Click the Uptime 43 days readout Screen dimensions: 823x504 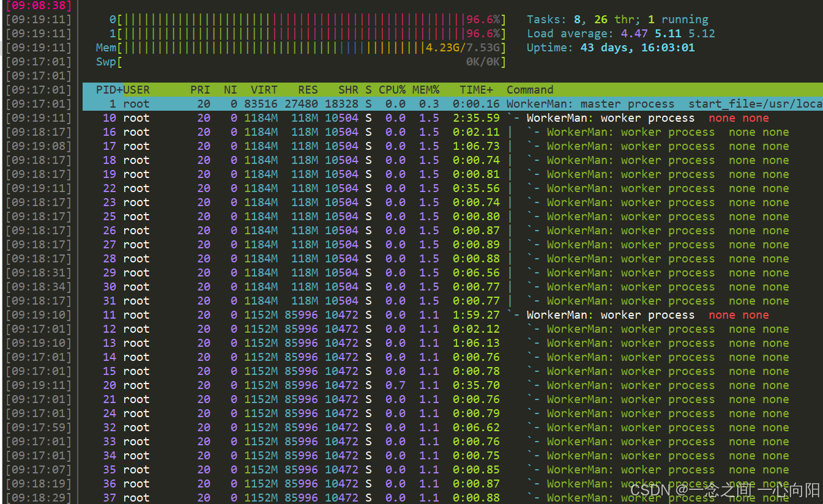coord(611,48)
